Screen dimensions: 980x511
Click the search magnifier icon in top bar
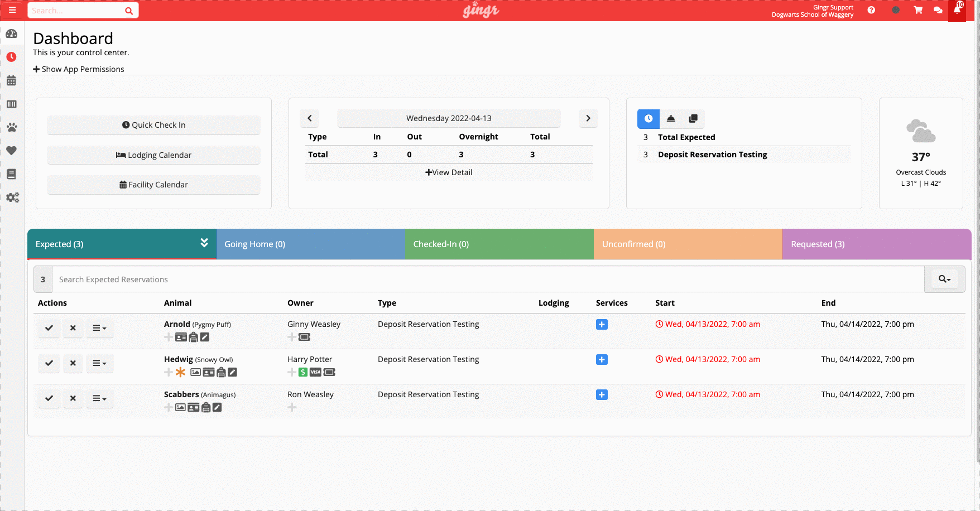click(129, 11)
